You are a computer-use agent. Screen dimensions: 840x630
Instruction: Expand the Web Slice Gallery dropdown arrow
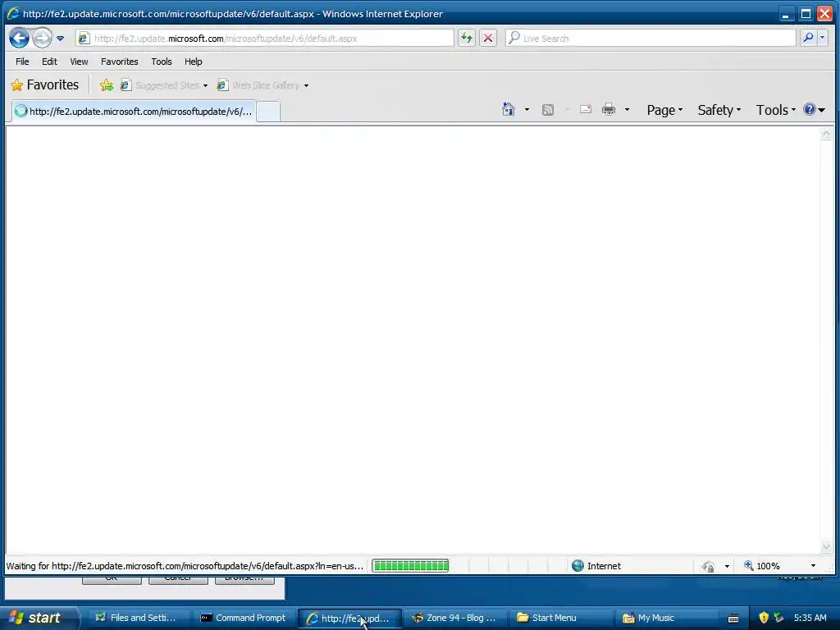click(307, 85)
